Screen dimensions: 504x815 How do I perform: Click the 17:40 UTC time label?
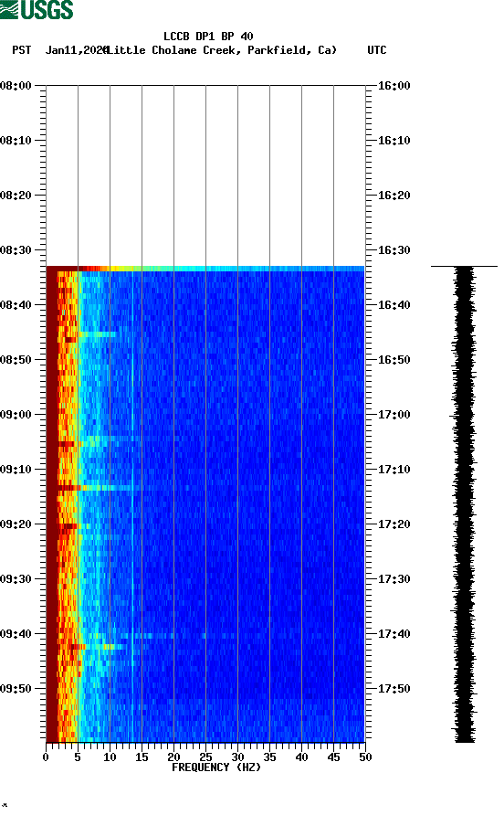pyautogui.click(x=394, y=633)
